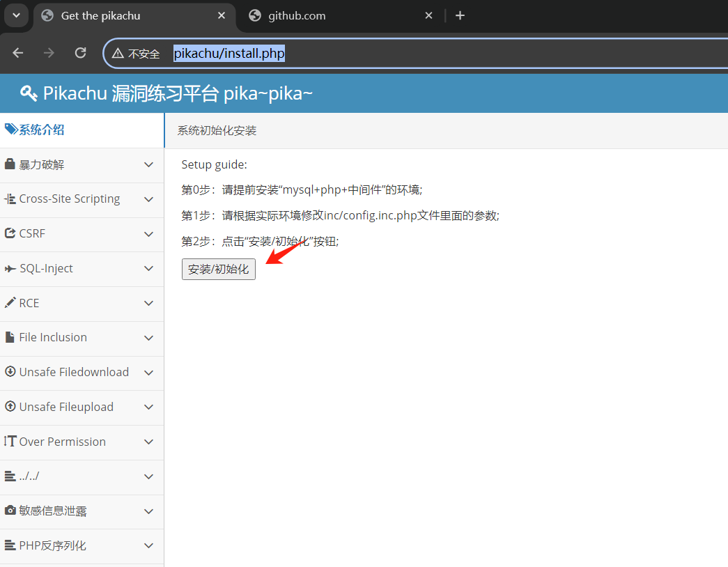Open a new tab with plus button
This screenshot has width=728, height=567.
coord(460,16)
